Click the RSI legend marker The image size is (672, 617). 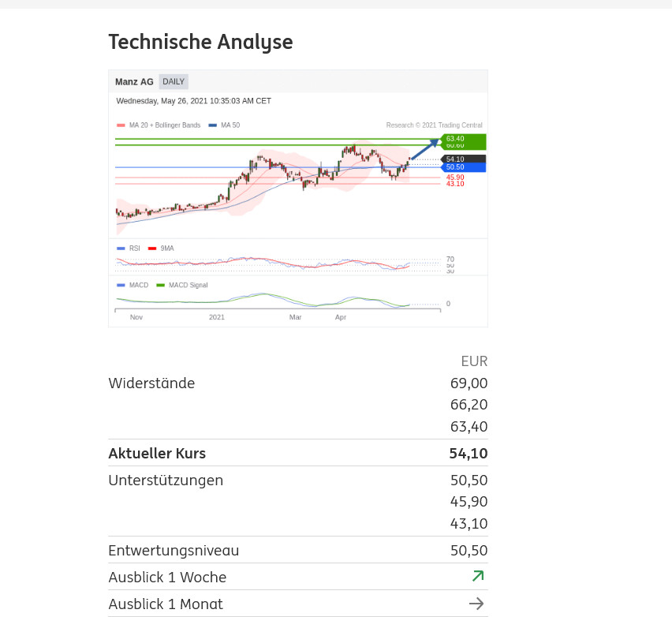[x=121, y=249]
